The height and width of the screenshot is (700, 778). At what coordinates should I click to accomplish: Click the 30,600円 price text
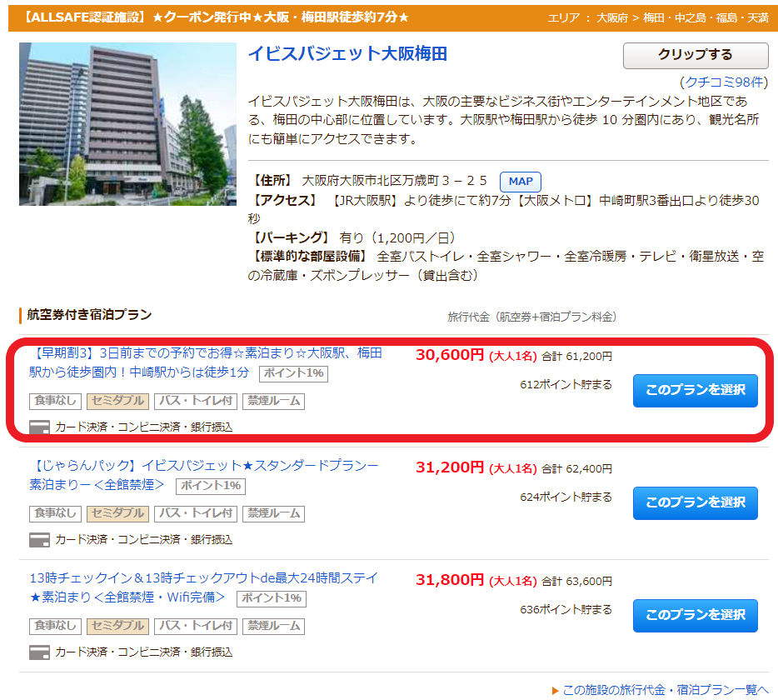coord(450,355)
